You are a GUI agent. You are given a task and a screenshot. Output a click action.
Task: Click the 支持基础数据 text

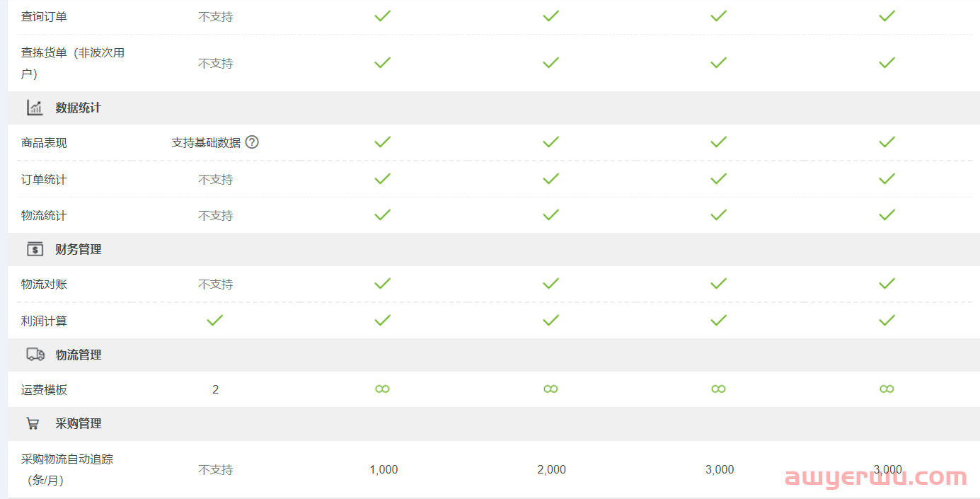point(206,143)
